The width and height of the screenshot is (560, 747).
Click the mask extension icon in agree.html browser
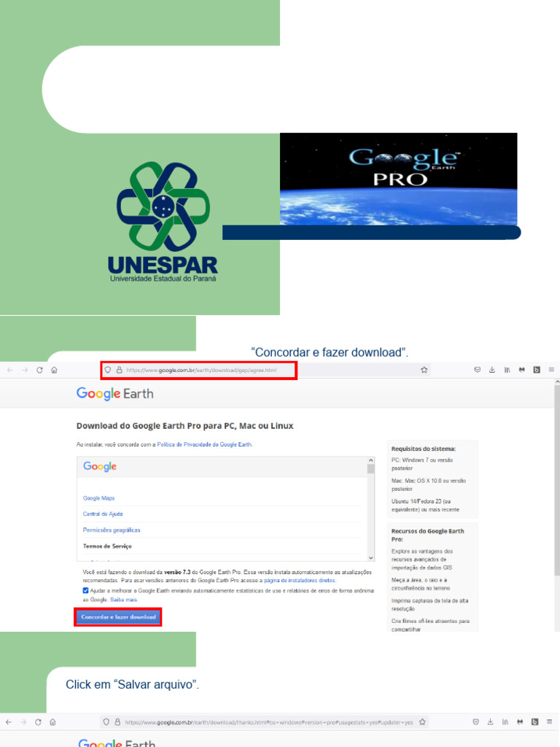522,370
